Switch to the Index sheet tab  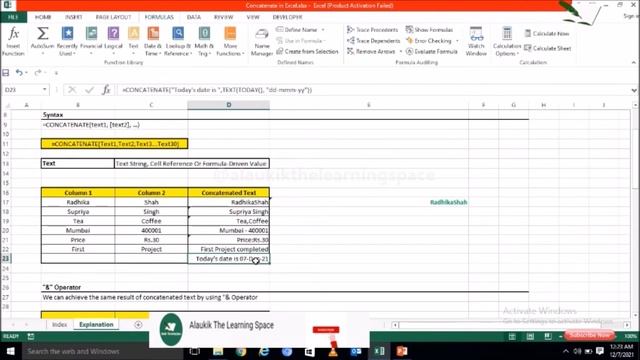point(59,324)
